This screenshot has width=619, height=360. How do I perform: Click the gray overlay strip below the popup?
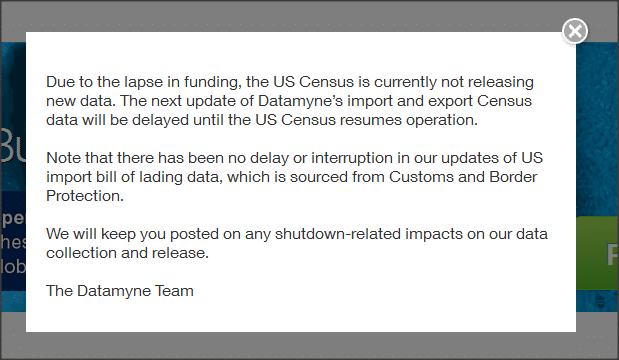coord(309,345)
